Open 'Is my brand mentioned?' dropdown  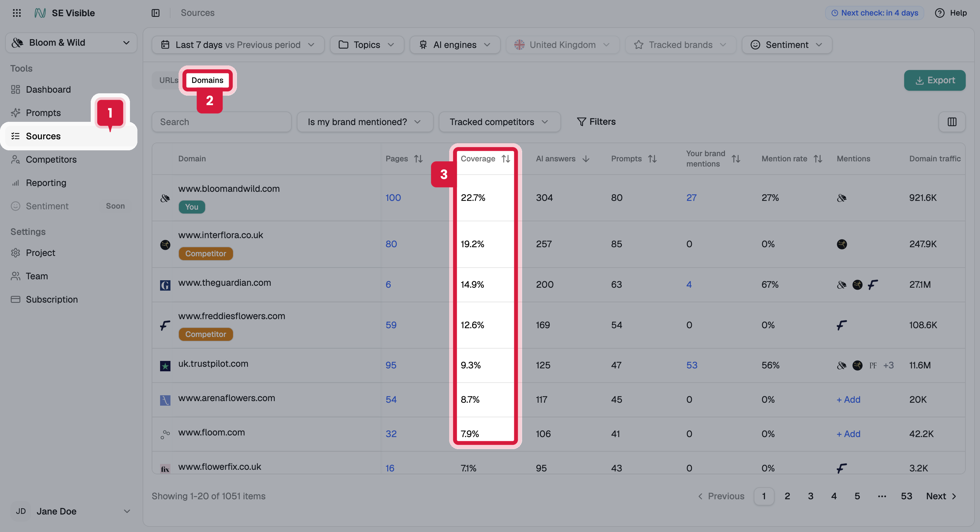[365, 122]
